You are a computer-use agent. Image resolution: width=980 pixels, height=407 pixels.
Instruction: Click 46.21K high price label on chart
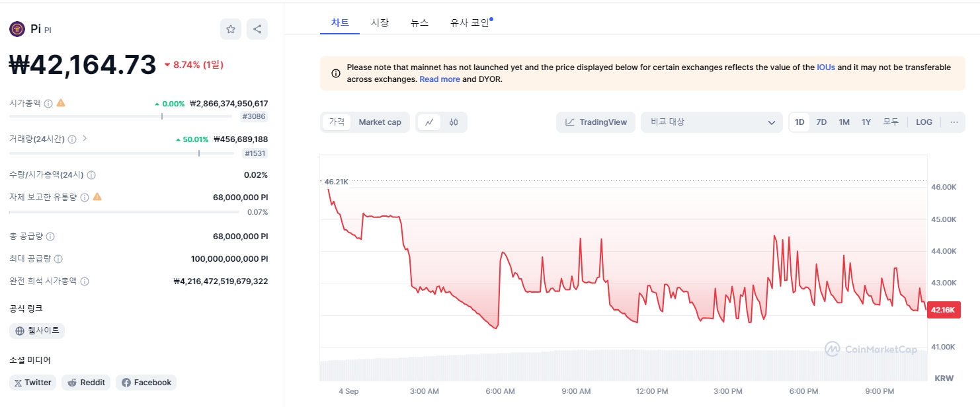[x=336, y=181]
